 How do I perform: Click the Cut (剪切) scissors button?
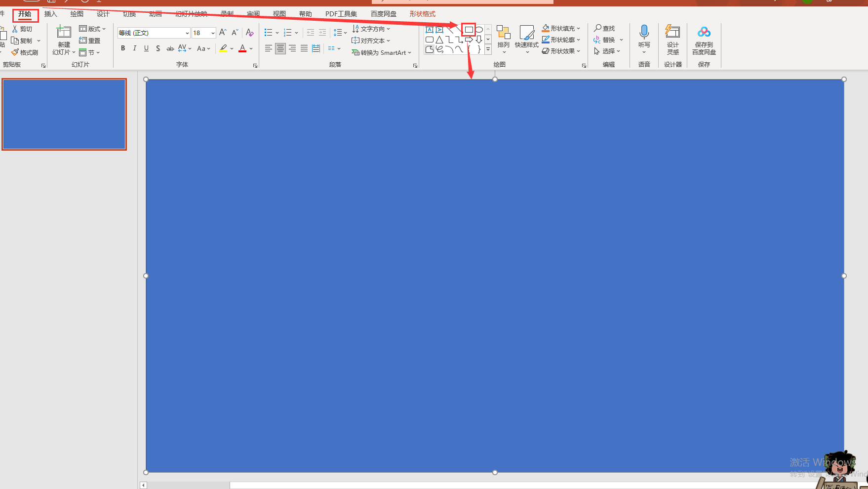tap(22, 29)
